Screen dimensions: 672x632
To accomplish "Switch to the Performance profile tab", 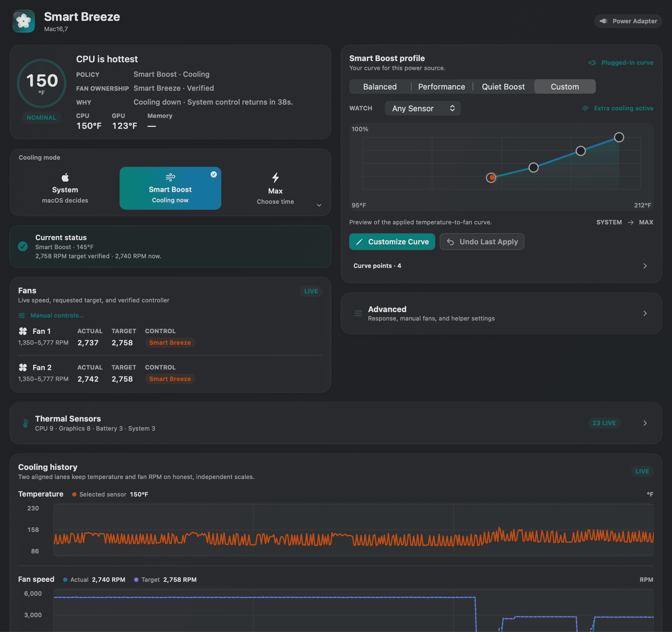I will pyautogui.click(x=441, y=86).
